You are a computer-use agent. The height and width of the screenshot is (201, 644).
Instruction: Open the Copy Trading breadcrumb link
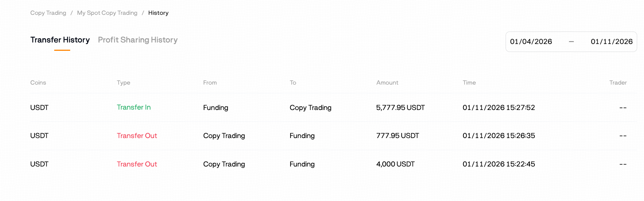coord(48,13)
